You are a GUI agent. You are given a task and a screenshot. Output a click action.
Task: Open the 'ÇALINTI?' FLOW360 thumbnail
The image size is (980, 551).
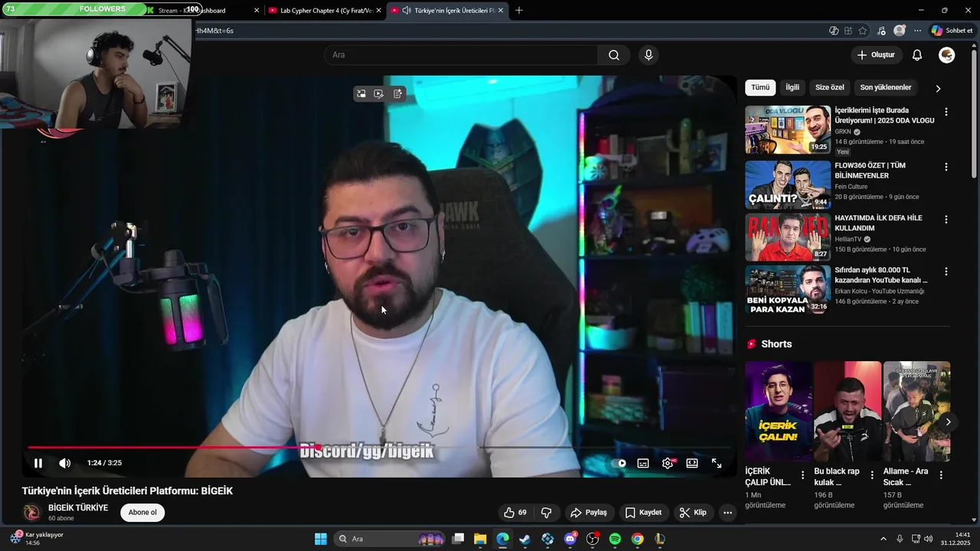point(788,184)
